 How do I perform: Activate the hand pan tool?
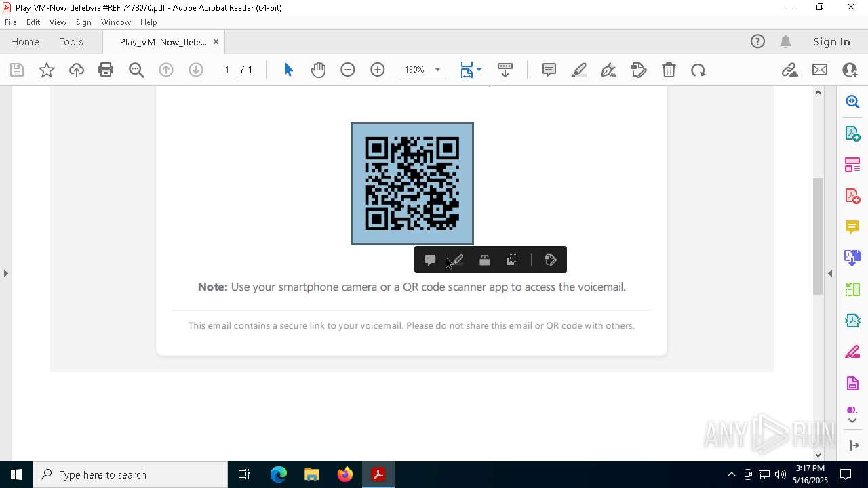tap(318, 70)
